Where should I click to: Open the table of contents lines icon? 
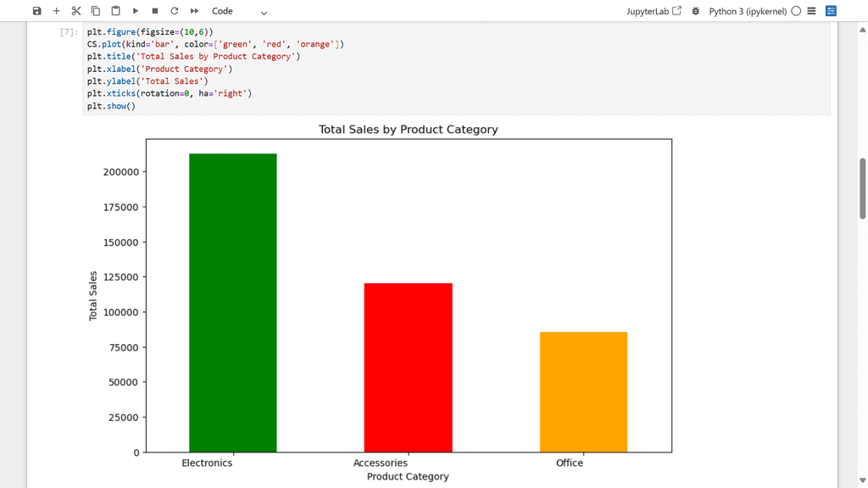[812, 11]
